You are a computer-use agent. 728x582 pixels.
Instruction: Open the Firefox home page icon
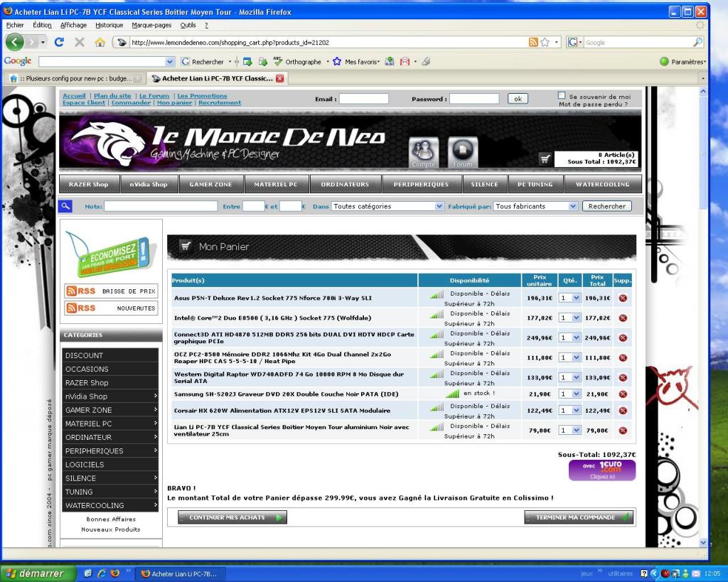(x=100, y=42)
